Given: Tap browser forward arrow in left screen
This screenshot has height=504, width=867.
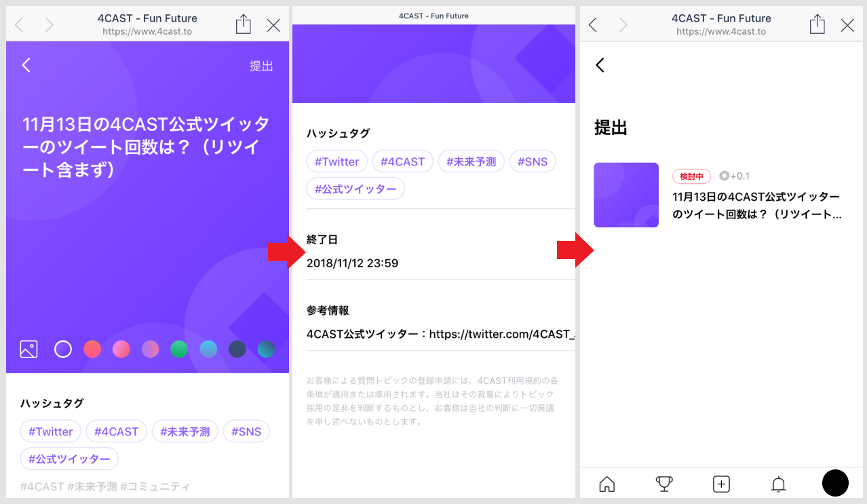Looking at the screenshot, I should point(49,26).
